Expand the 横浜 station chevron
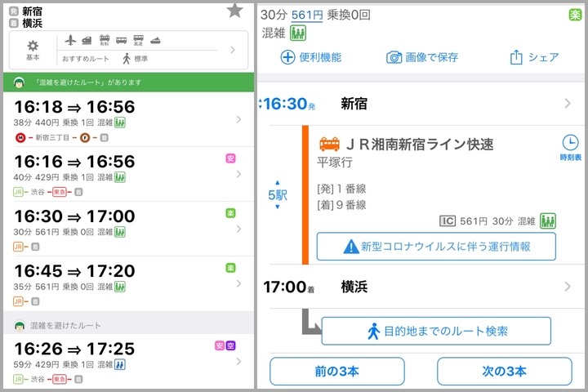 (x=567, y=287)
